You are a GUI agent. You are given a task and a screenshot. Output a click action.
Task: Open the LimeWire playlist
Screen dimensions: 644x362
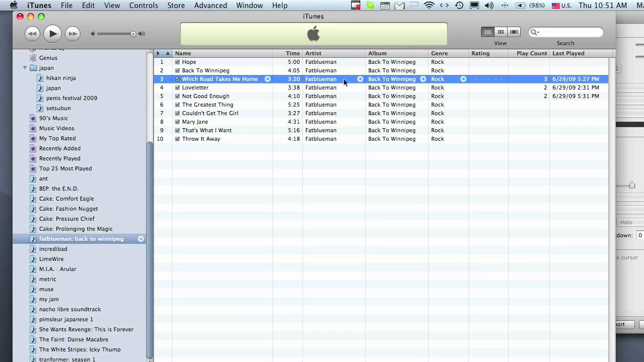tap(51, 259)
